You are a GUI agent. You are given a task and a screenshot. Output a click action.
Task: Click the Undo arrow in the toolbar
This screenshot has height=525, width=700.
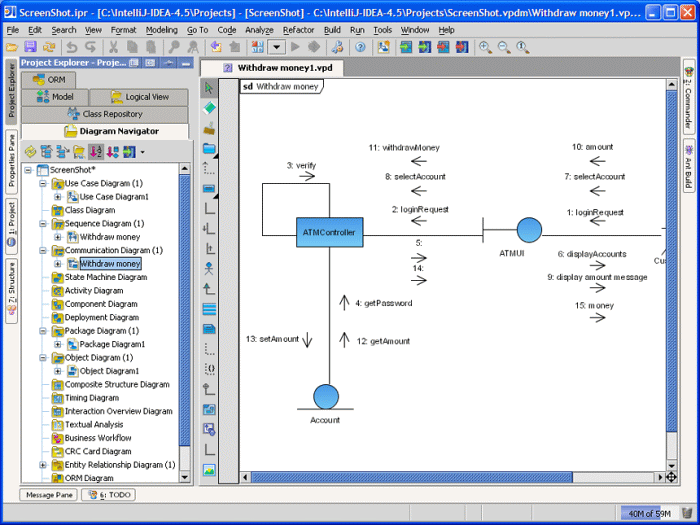[72, 47]
